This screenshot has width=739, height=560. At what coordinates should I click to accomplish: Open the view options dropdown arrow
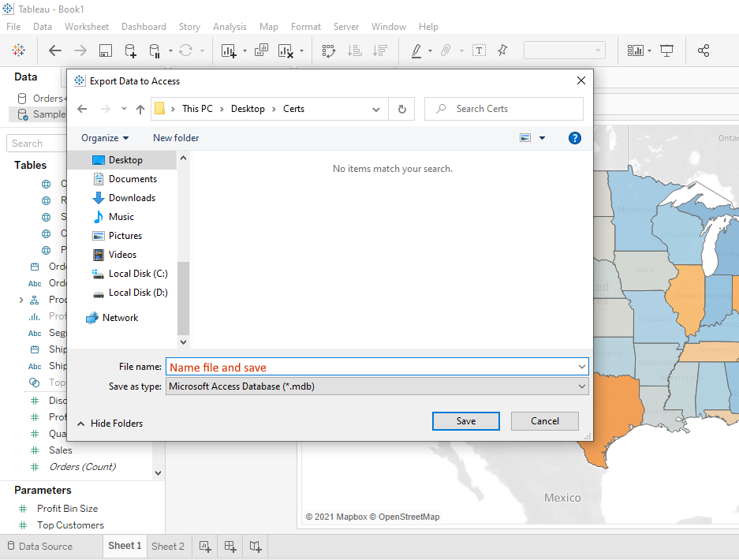[542, 138]
